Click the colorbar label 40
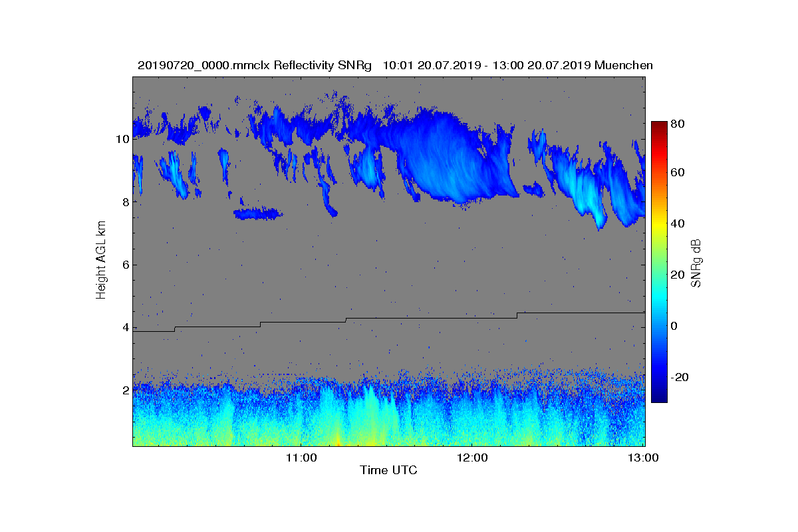798x532 pixels. tap(678, 223)
